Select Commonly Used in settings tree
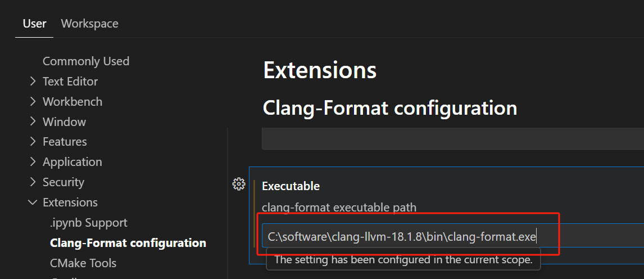644x279 pixels. click(86, 61)
